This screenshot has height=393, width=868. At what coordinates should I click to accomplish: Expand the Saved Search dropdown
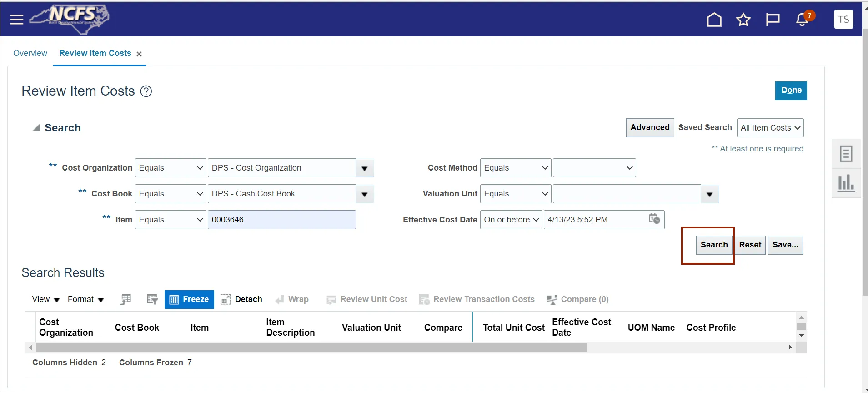[770, 128]
